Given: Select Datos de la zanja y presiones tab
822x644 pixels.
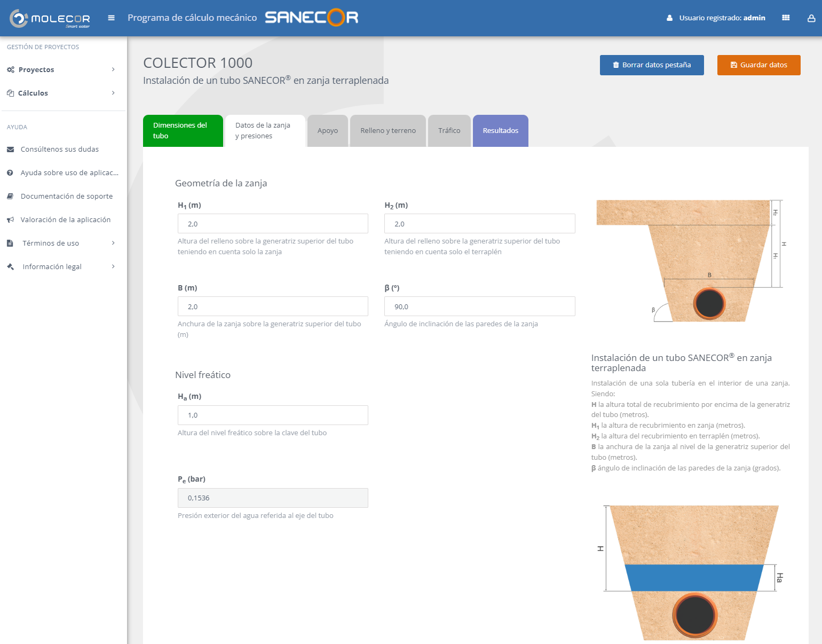Looking at the screenshot, I should coord(265,131).
